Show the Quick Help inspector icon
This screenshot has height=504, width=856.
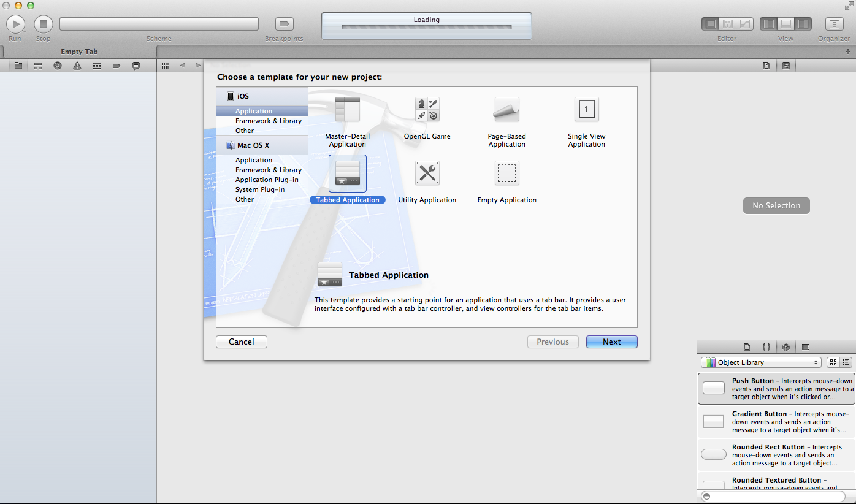[786, 65]
